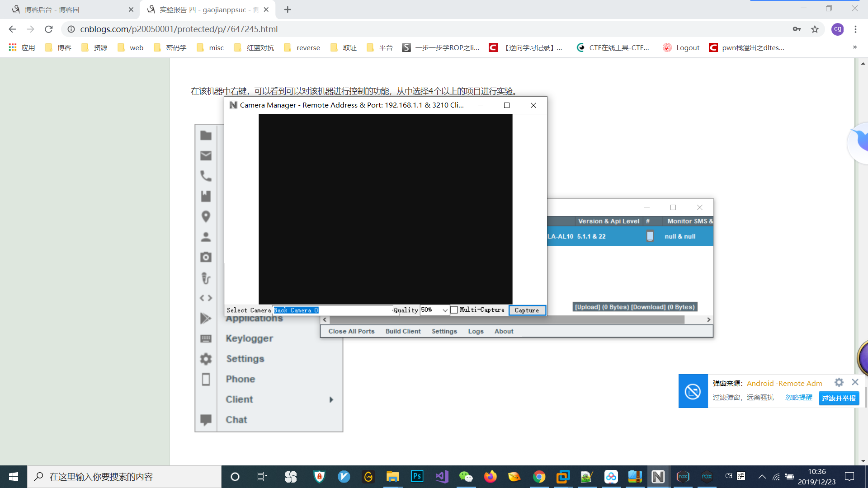868x488 pixels.
Task: Click the envelope SMS icon
Action: [206, 155]
